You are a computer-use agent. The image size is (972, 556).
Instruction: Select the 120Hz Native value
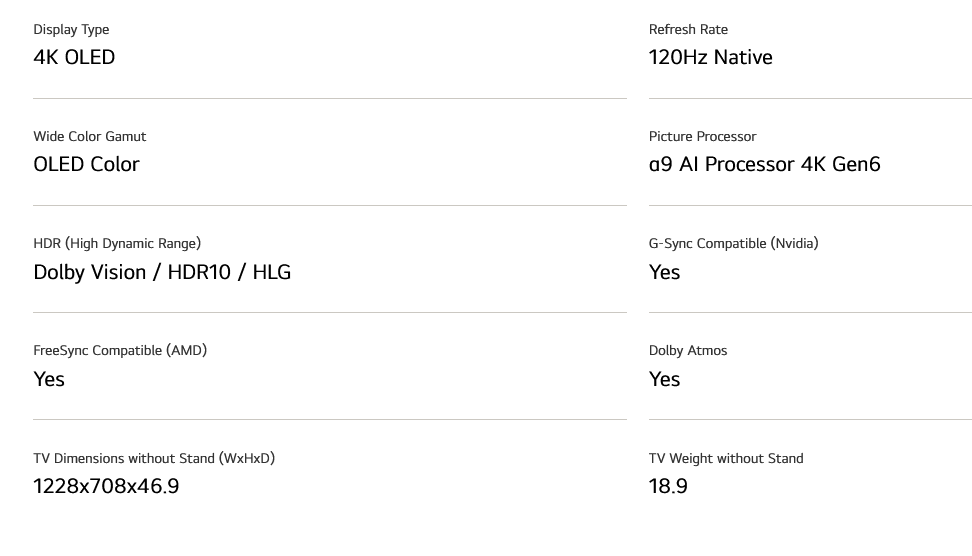pos(710,57)
